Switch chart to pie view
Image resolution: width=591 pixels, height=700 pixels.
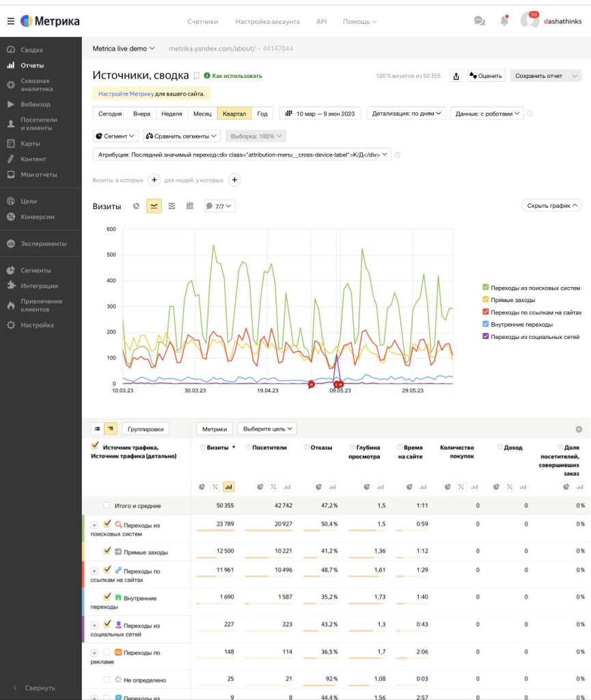coord(136,206)
